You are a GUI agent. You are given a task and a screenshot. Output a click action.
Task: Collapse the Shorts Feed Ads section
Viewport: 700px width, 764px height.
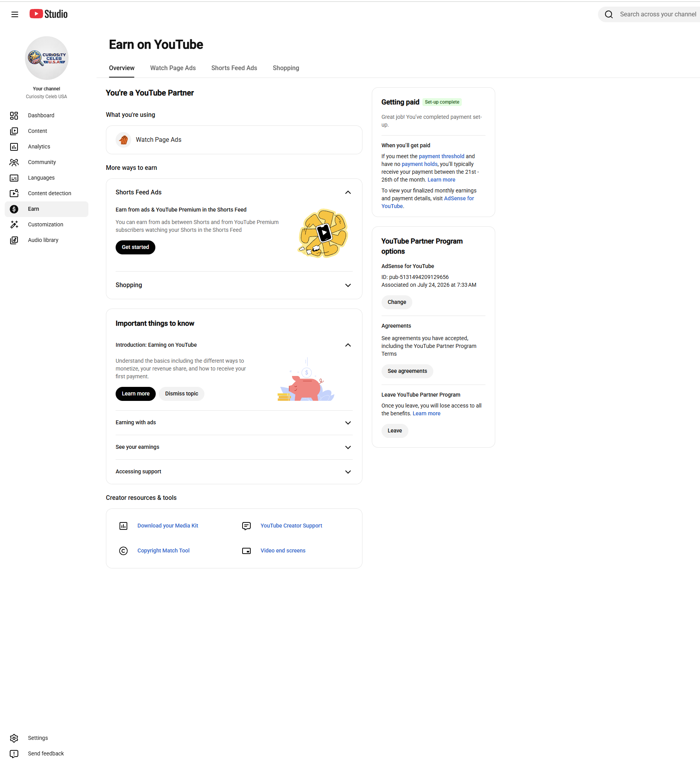point(348,192)
